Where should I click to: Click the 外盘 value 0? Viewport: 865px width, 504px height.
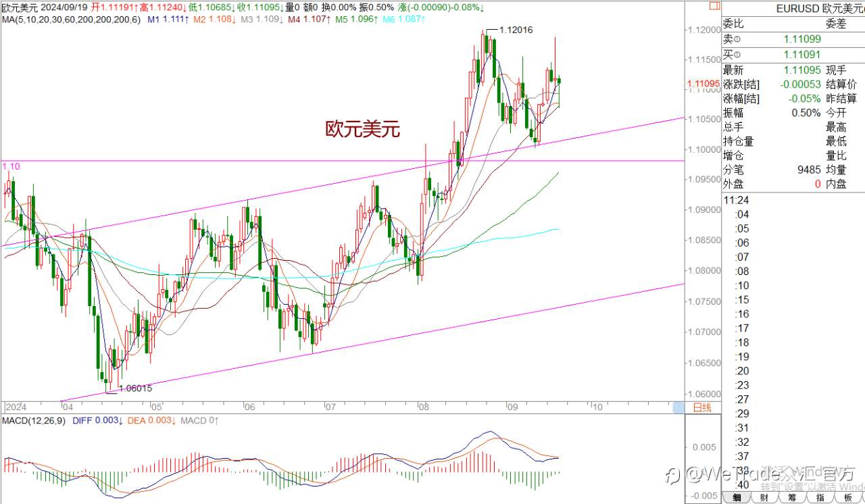tap(818, 184)
